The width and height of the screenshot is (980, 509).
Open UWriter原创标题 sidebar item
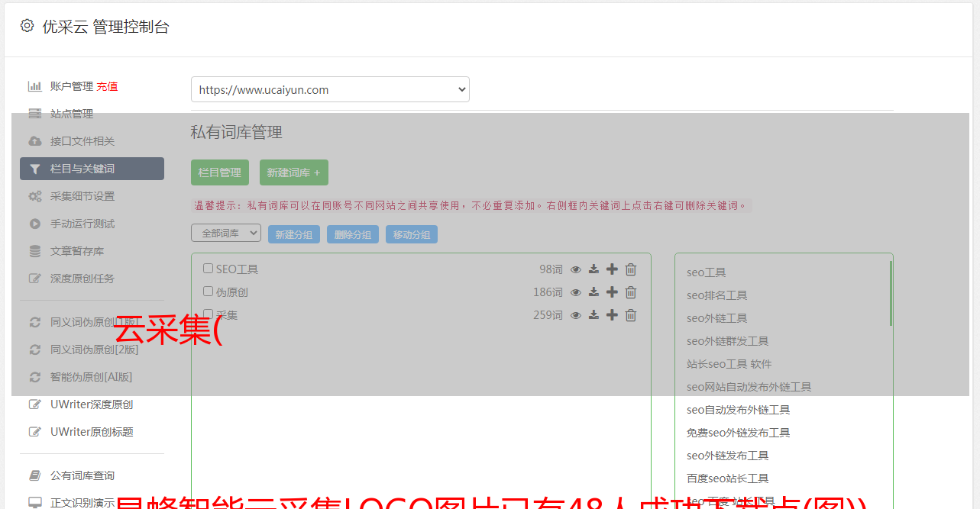point(92,432)
